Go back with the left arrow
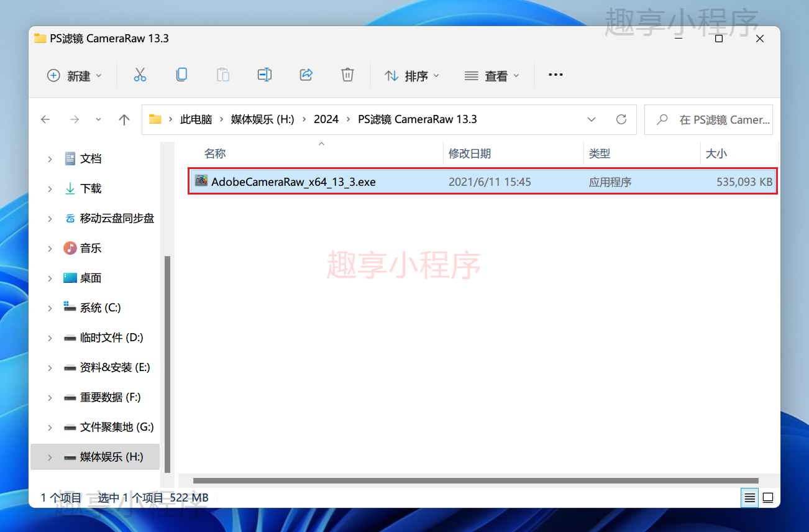 click(45, 119)
